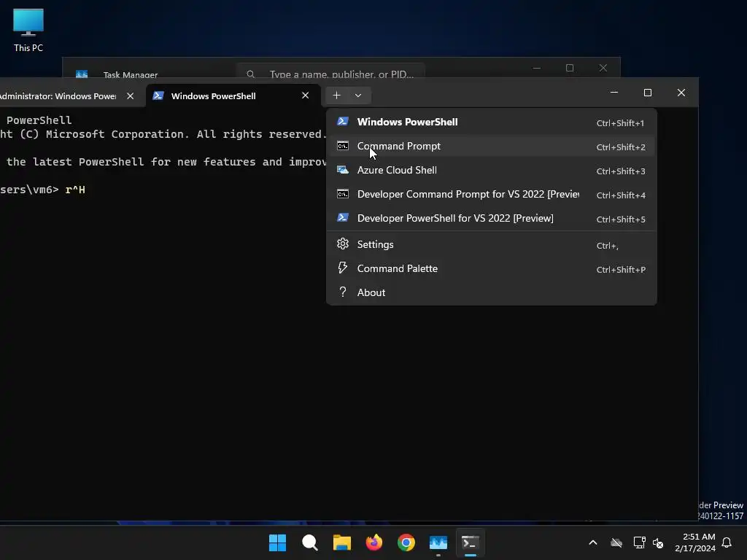This screenshot has height=560, width=747.
Task: Open the muted volume tray icon
Action: pyautogui.click(x=658, y=542)
